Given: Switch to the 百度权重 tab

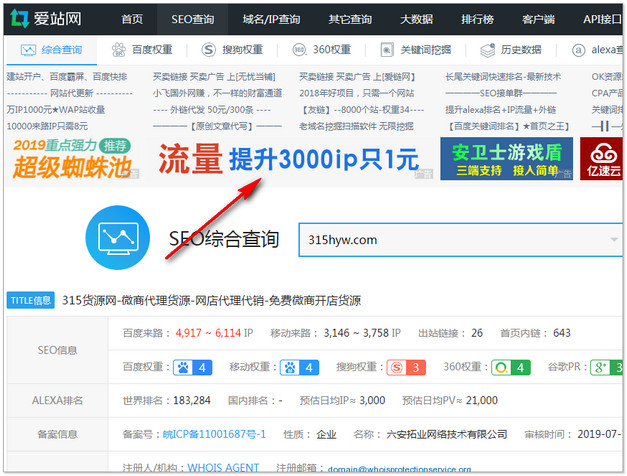Looking at the screenshot, I should click(x=152, y=50).
